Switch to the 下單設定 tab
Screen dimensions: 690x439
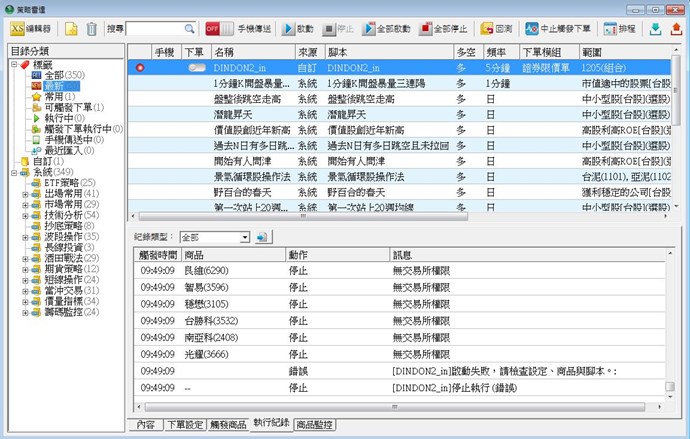181,425
